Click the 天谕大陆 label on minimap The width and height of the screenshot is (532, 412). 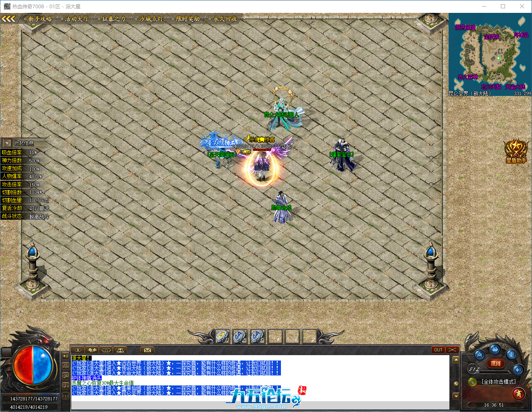coord(515,87)
